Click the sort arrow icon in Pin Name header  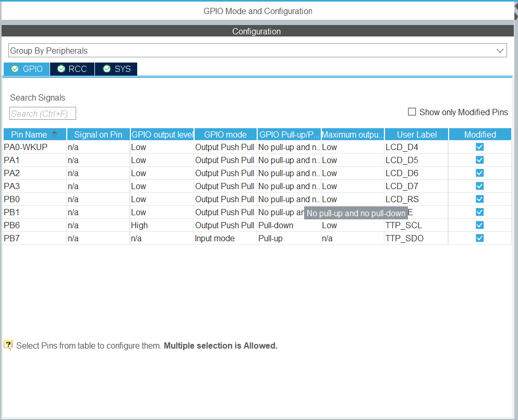[x=54, y=134]
